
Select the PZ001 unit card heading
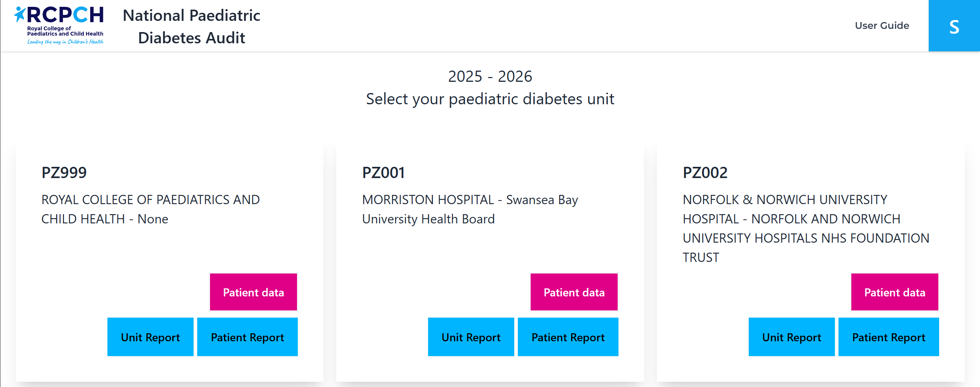click(x=384, y=173)
